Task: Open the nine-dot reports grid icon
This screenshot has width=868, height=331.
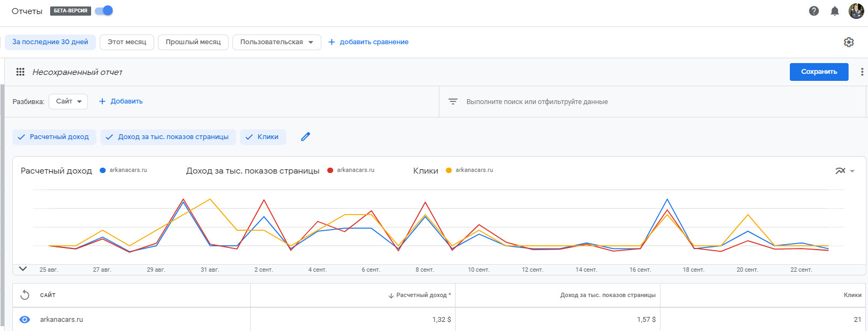Action: coord(20,72)
